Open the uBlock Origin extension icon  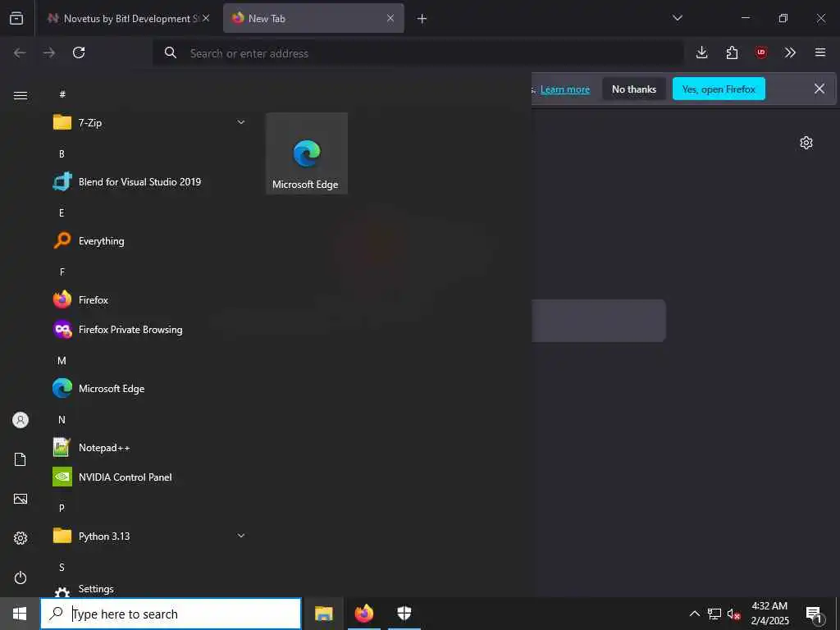click(760, 52)
